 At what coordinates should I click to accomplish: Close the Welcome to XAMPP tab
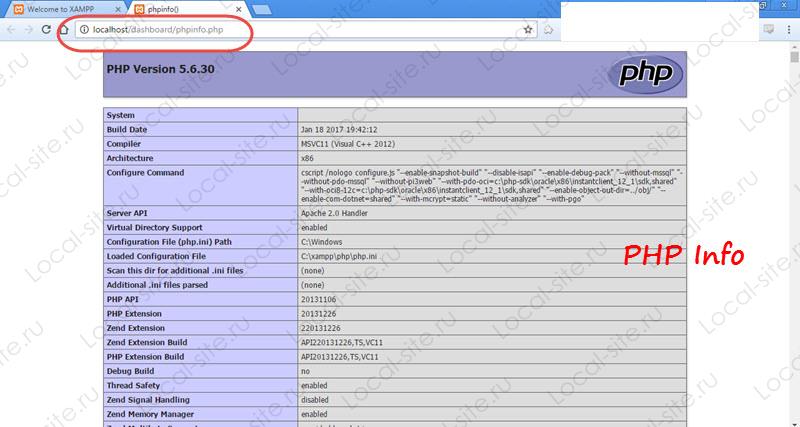pos(118,10)
